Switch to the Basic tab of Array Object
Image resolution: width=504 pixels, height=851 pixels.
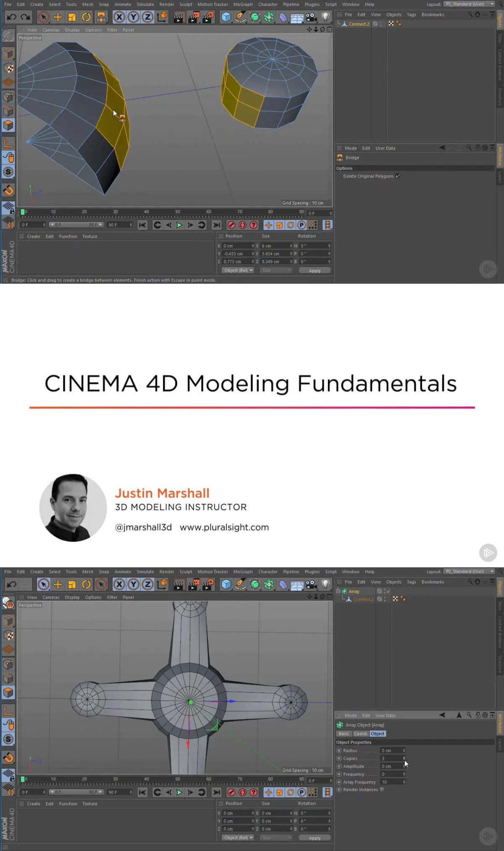(344, 733)
